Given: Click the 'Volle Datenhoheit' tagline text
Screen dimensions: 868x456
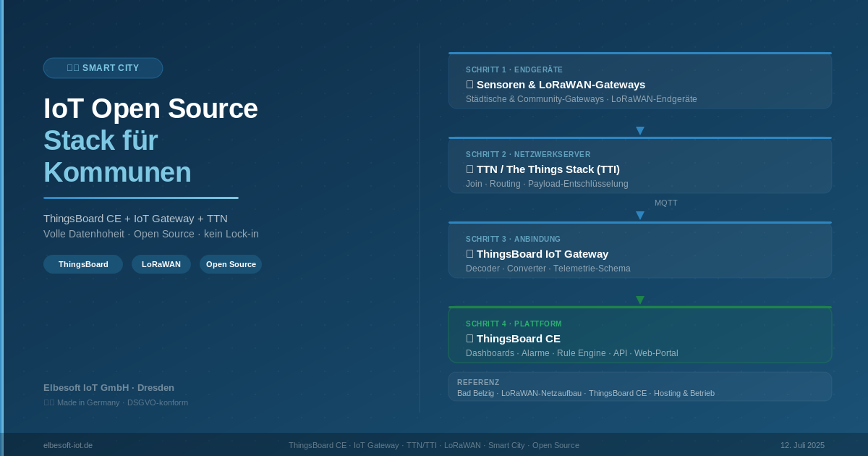Looking at the screenshot, I should click(151, 234).
